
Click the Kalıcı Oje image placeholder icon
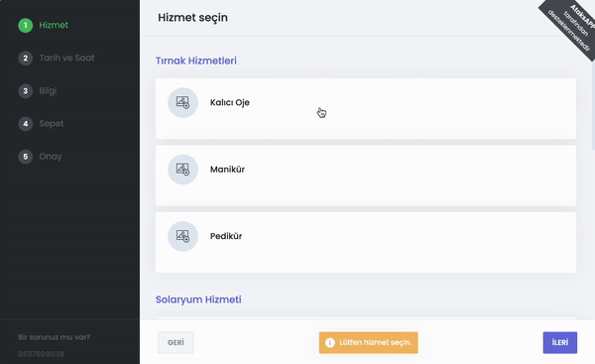182,102
